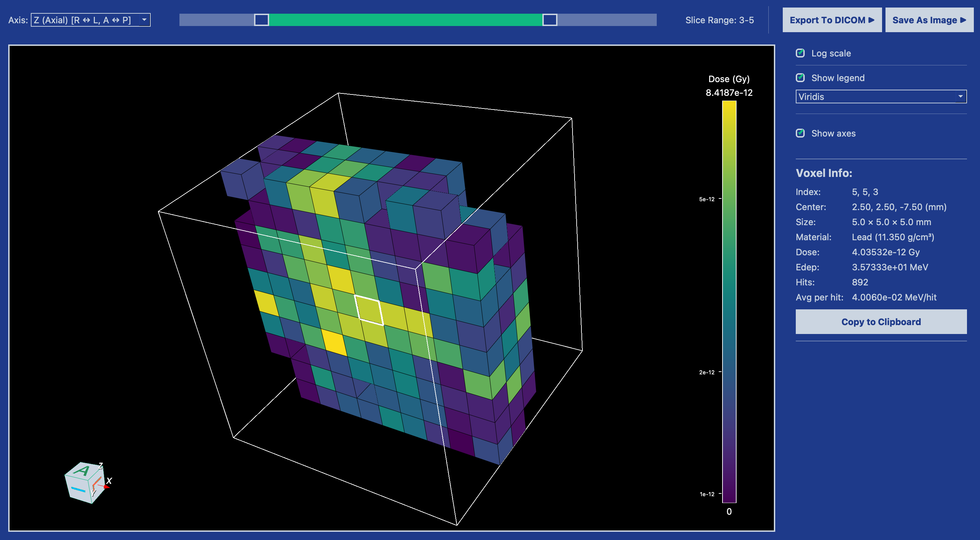Screen dimensions: 980x540
Task: Click the voxel Dose value 4.03532e-12 Gy
Action: point(885,252)
